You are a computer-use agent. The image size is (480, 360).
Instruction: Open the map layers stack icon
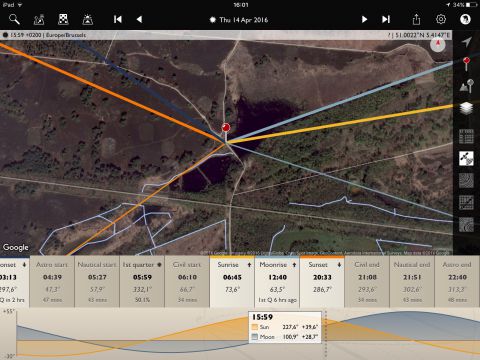466,108
